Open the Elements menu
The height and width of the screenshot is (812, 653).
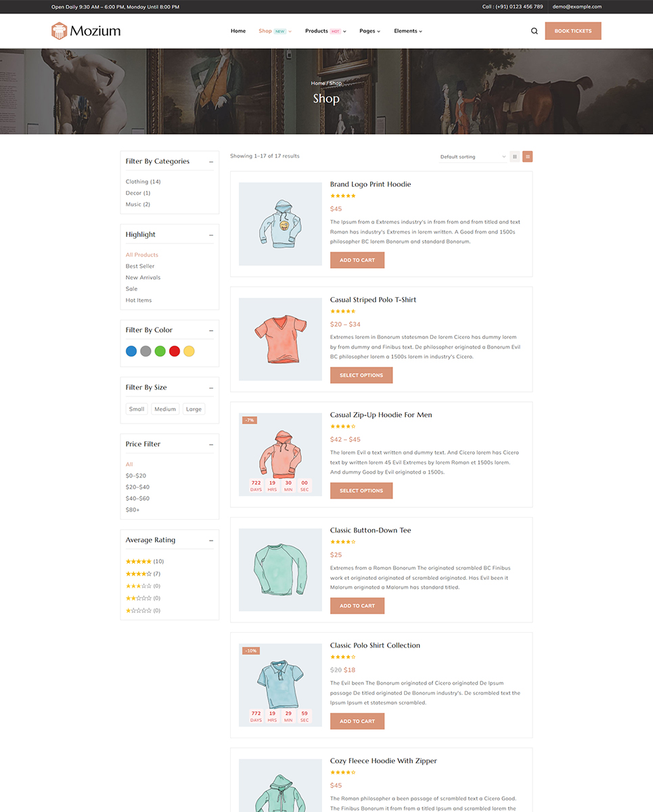pyautogui.click(x=408, y=31)
